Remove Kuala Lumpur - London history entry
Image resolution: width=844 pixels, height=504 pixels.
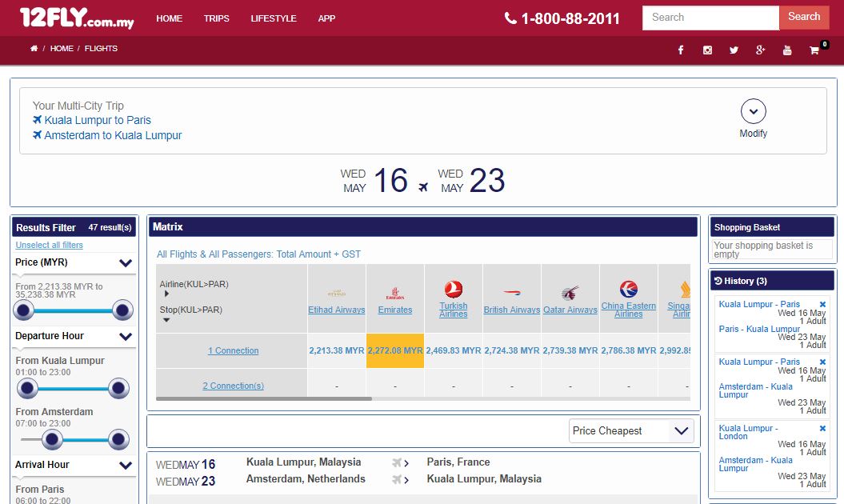click(822, 429)
